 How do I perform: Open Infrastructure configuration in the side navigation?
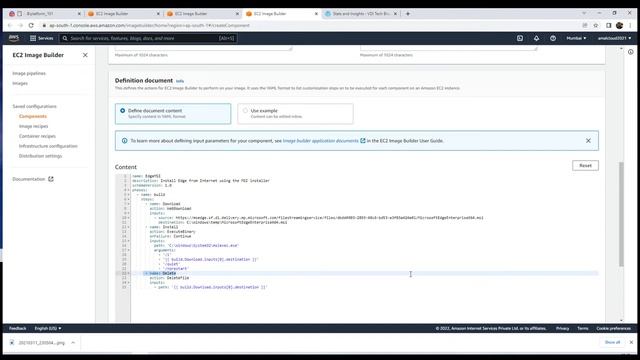48,146
